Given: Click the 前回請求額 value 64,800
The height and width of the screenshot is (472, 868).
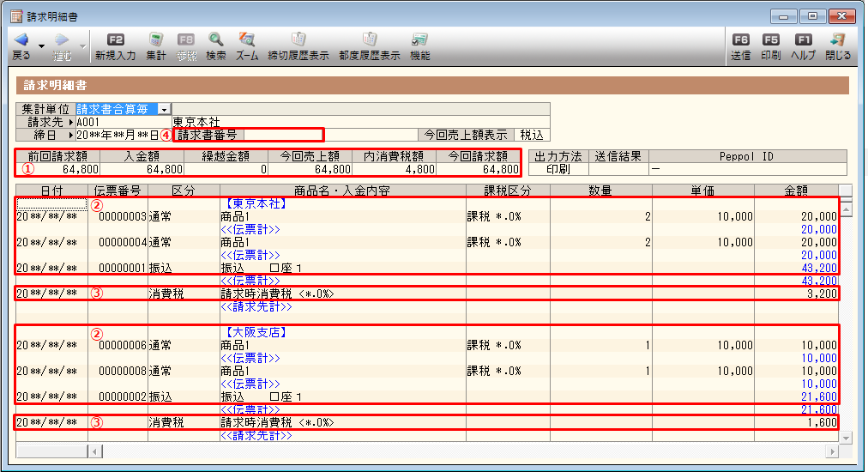Looking at the screenshot, I should [81, 170].
